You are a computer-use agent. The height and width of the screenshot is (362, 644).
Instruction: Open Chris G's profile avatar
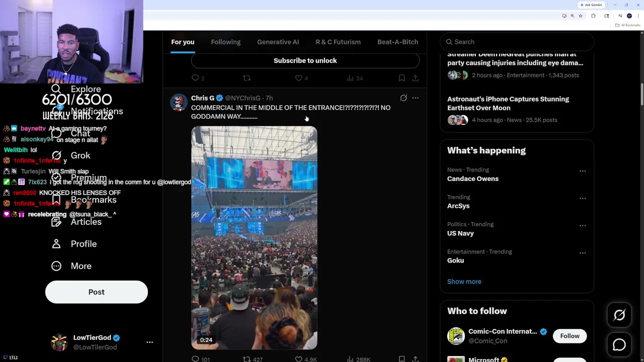[179, 102]
